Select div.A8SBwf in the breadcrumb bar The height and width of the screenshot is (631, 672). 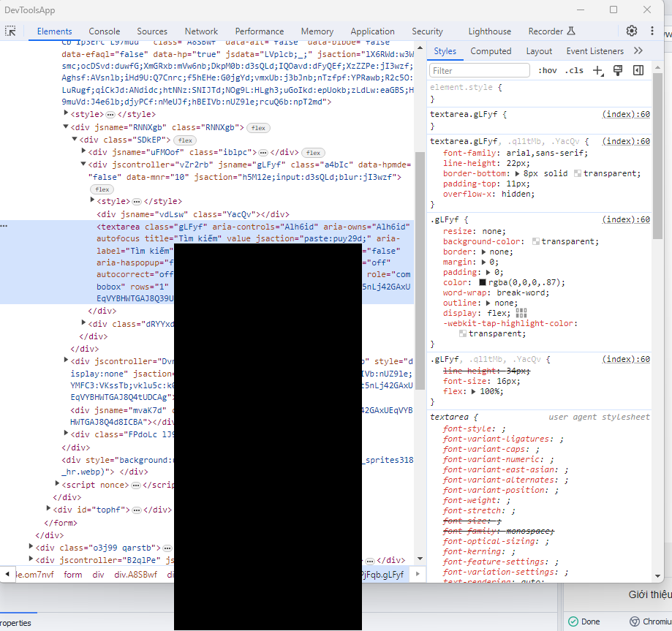coord(135,575)
